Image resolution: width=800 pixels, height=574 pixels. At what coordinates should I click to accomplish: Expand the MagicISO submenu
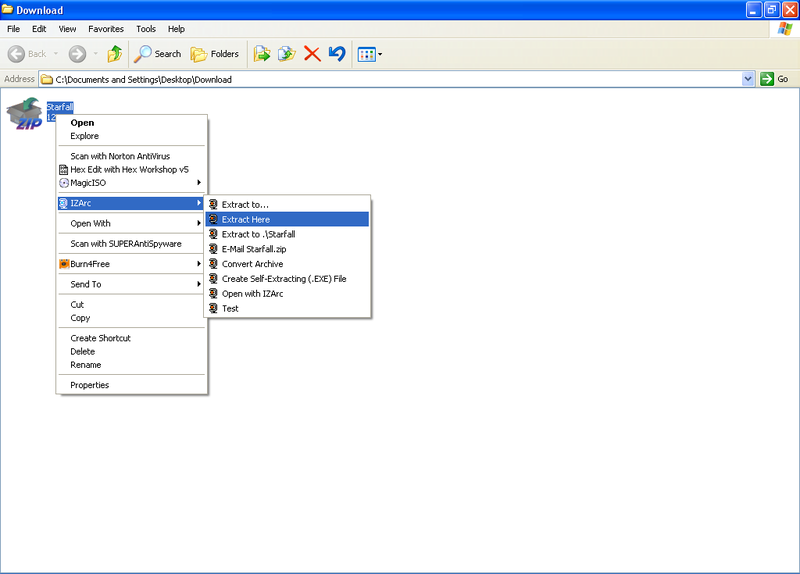coord(132,183)
